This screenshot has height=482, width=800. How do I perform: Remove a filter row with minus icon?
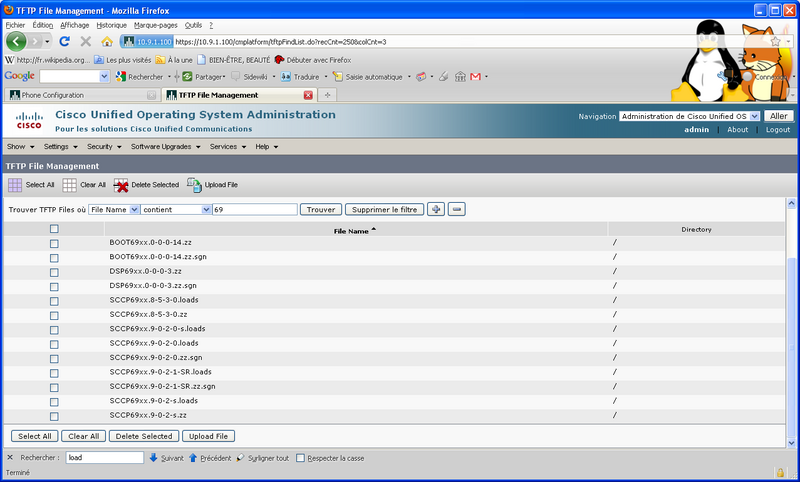click(457, 209)
